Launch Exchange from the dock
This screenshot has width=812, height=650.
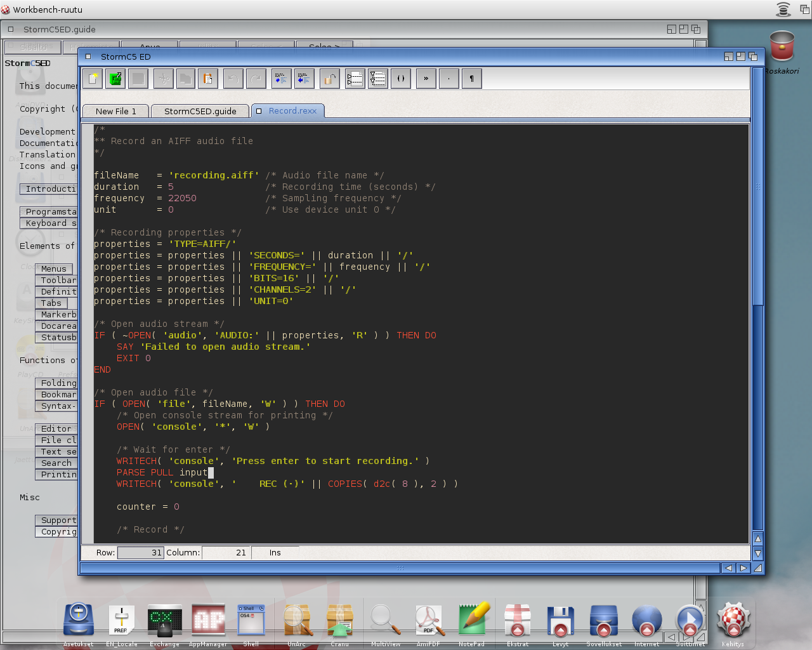click(x=164, y=621)
